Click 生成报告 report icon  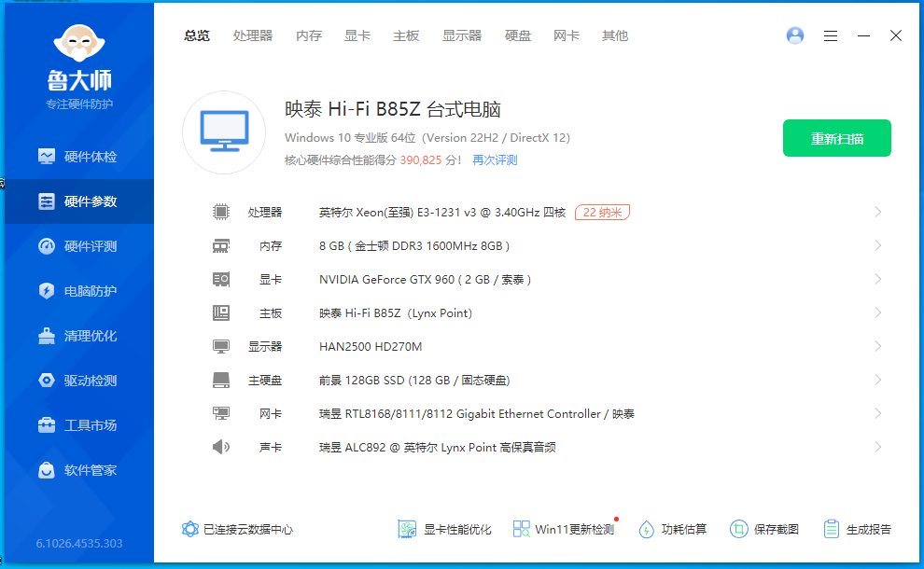832,529
